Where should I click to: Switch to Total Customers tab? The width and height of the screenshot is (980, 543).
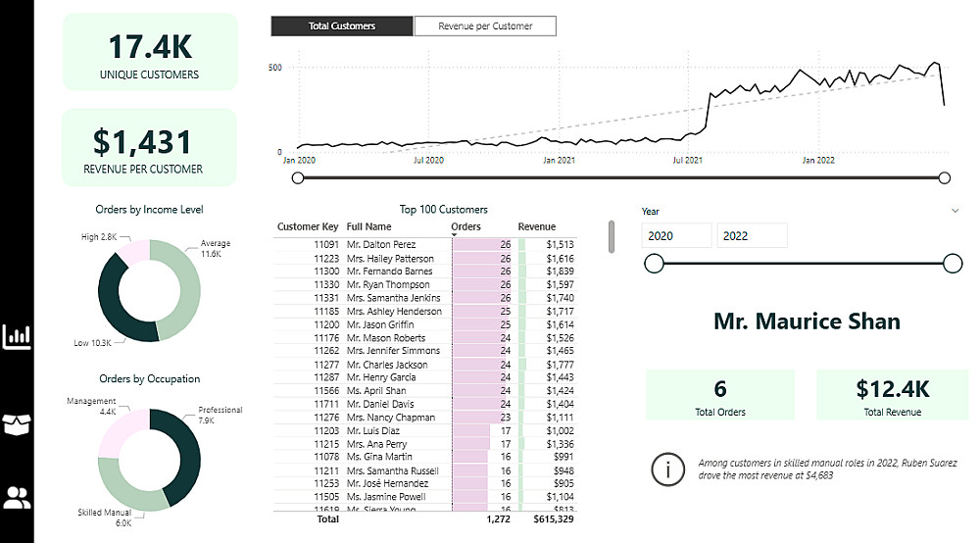tap(342, 26)
